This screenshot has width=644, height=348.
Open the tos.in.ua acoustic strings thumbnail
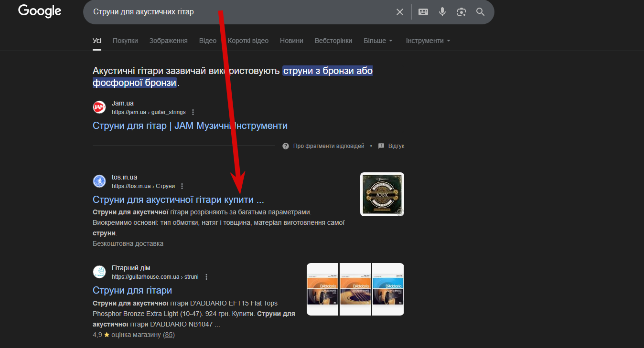point(382,194)
